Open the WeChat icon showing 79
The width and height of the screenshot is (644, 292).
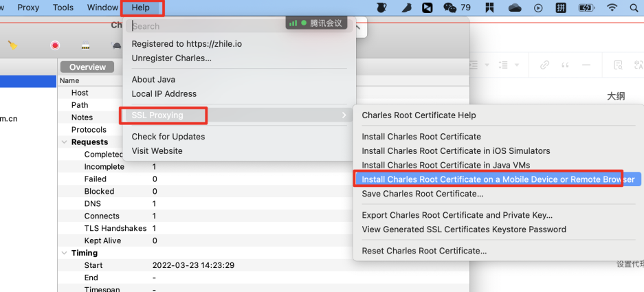(457, 8)
